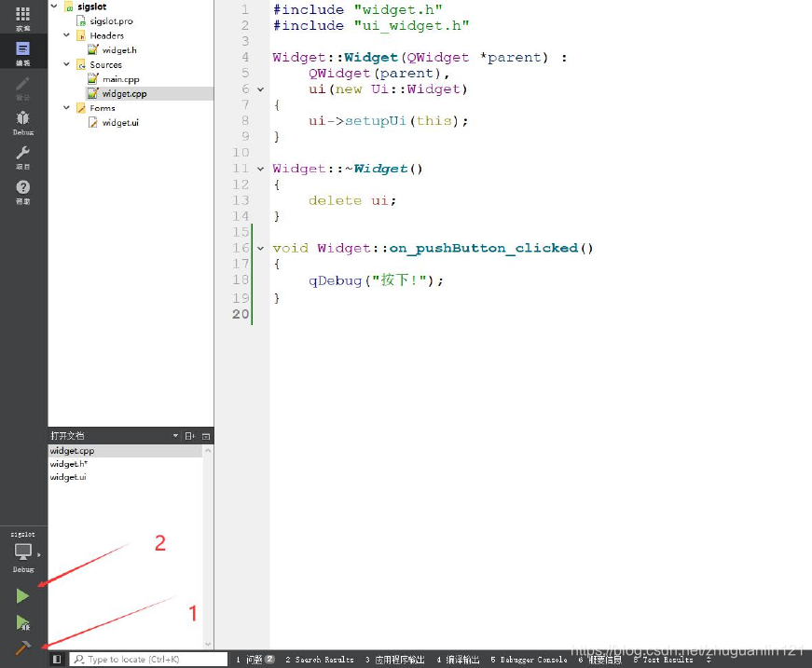Image resolution: width=812 pixels, height=668 pixels.
Task: Collapse the Forms folder
Action: 66,108
